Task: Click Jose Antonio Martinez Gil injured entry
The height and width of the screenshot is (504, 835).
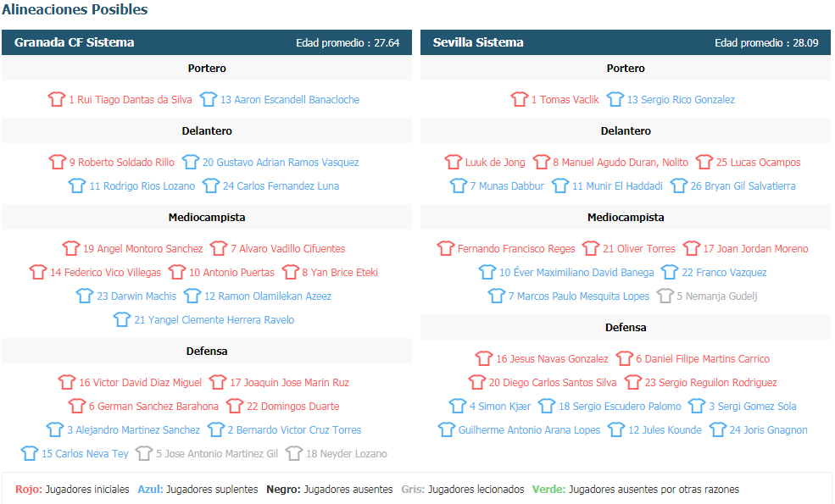Action: tap(217, 453)
